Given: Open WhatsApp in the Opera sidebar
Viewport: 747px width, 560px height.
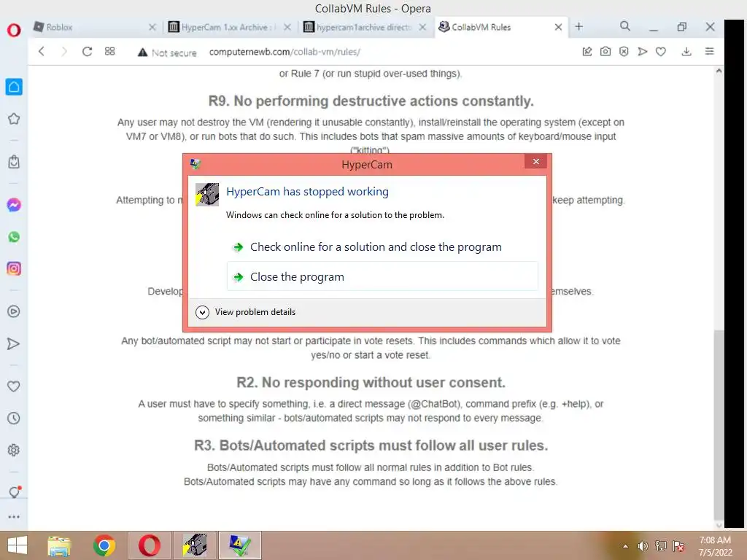Looking at the screenshot, I should click(x=14, y=237).
